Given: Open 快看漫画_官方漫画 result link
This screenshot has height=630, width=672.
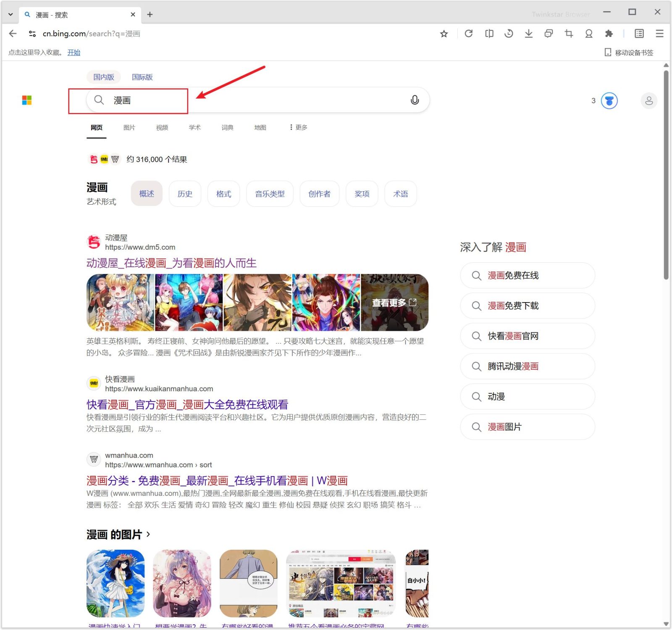Looking at the screenshot, I should (x=187, y=405).
